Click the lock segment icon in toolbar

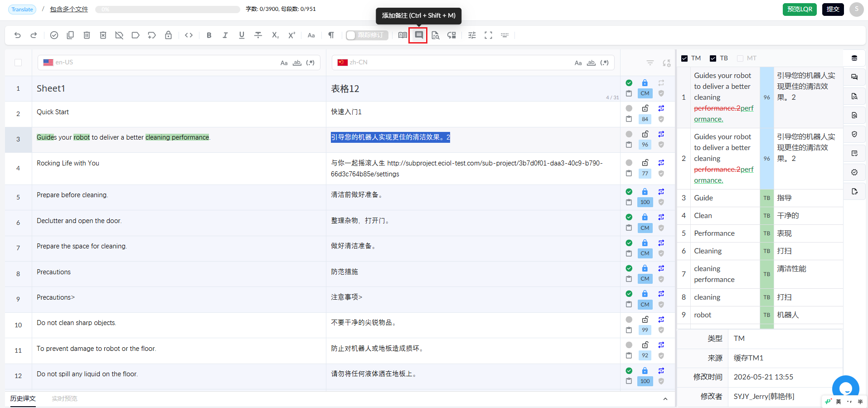pos(168,35)
